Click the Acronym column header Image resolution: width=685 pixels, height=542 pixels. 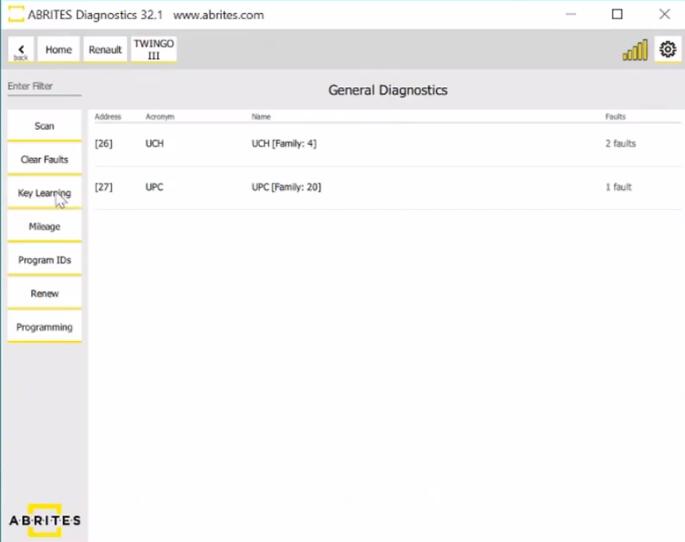point(160,117)
